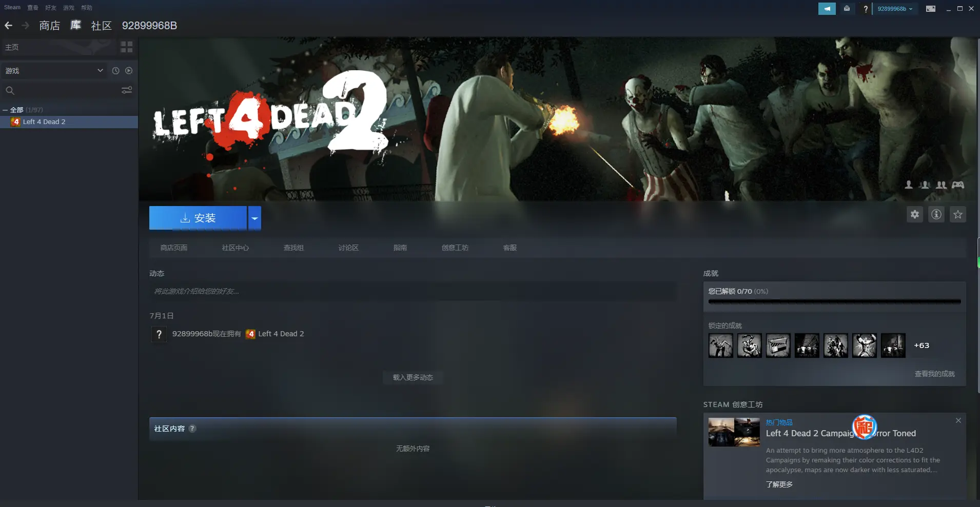
Task: Open fourth locked achievement icon
Action: click(x=807, y=346)
